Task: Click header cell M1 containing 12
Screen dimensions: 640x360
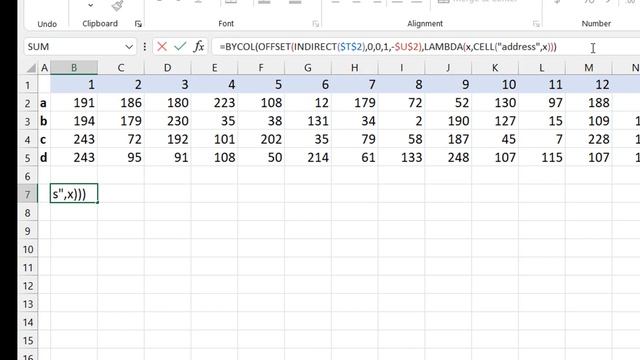Action: (589, 85)
